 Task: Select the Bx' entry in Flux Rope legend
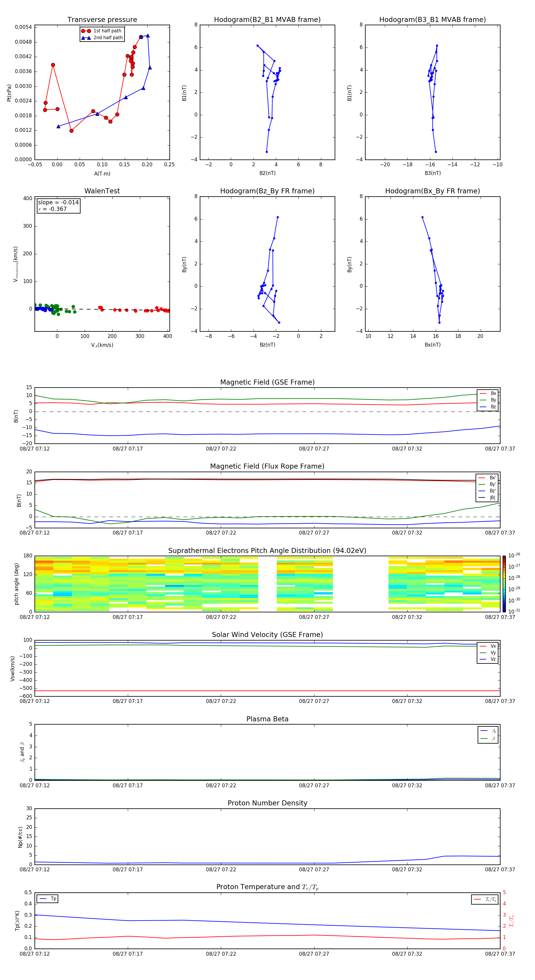pyautogui.click(x=487, y=478)
